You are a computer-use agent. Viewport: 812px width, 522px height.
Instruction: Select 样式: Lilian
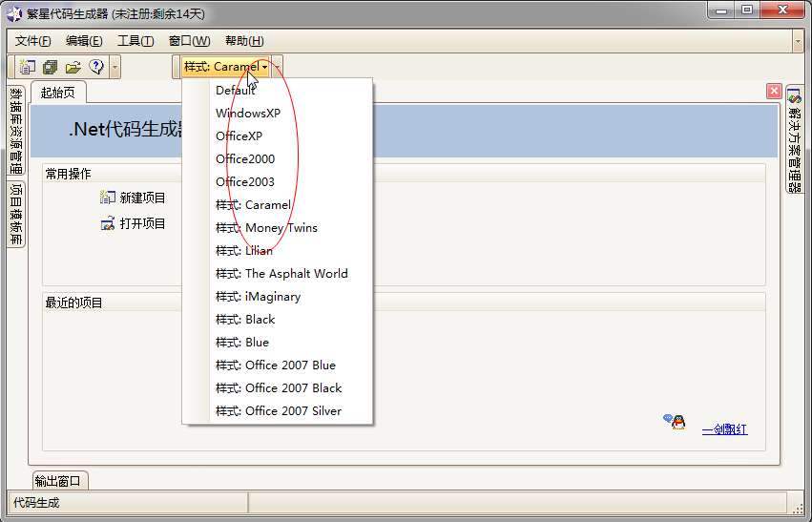[x=278, y=251]
